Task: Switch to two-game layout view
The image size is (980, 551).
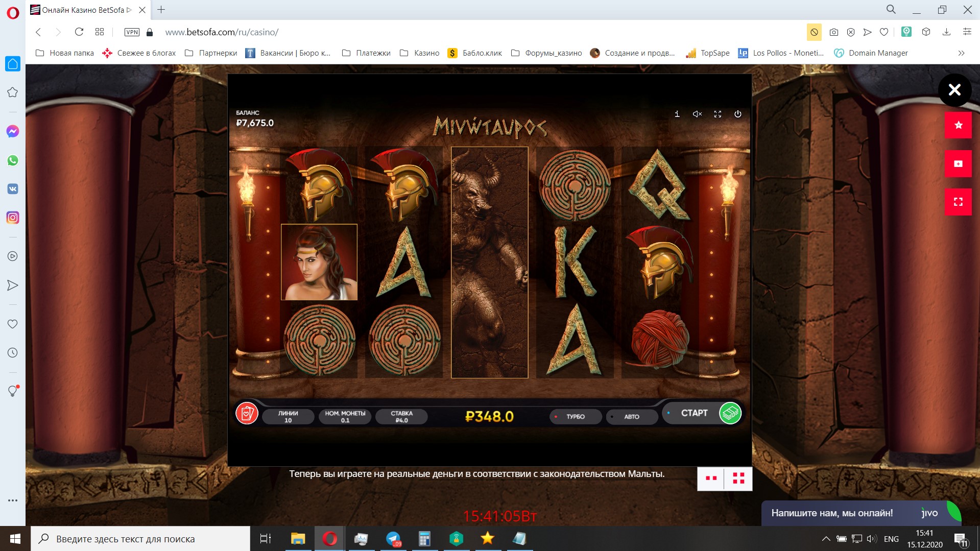Action: click(x=711, y=478)
